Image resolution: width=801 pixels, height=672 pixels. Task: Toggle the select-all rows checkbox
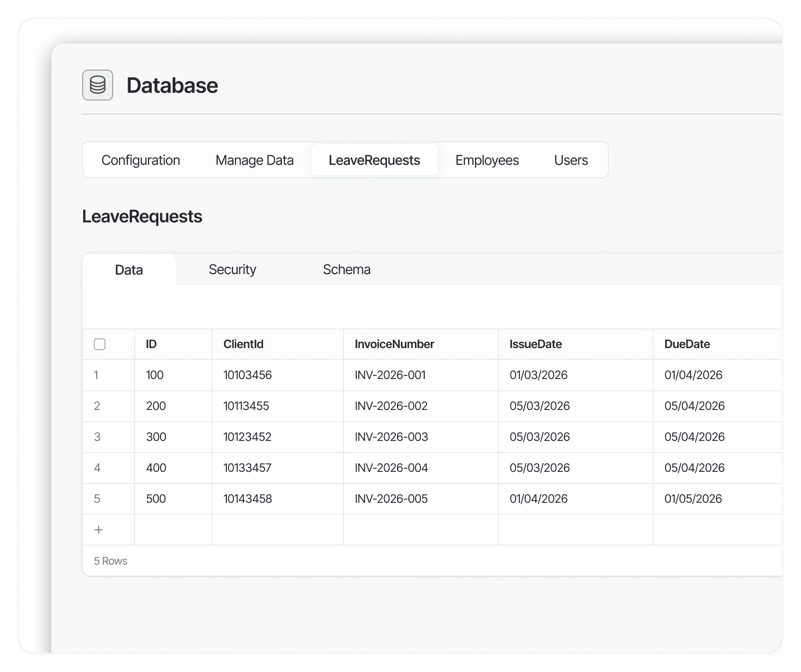pyautogui.click(x=100, y=344)
